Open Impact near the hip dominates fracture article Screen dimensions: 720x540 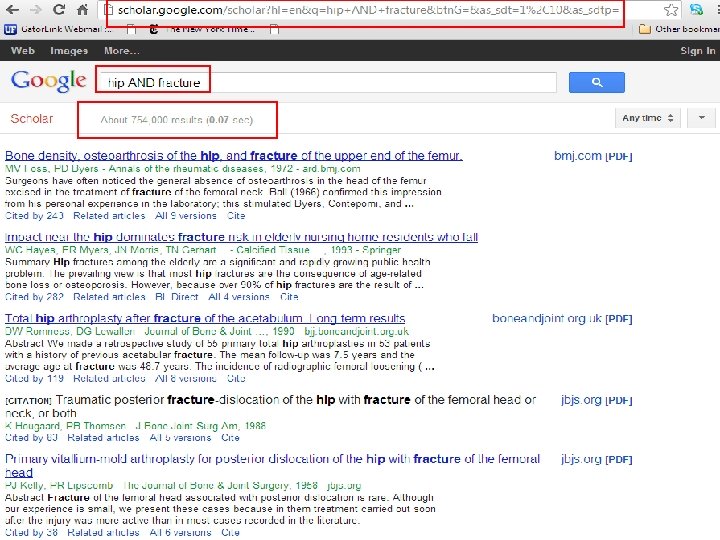tap(241, 237)
